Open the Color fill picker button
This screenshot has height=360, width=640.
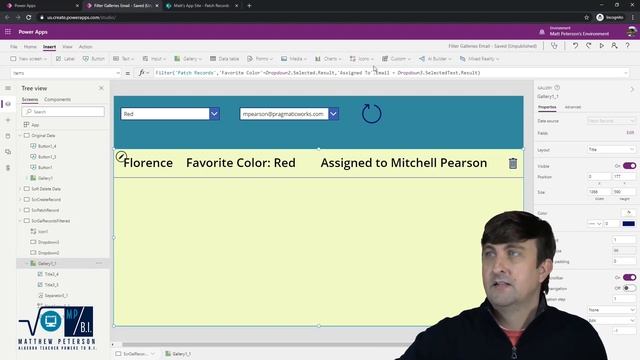click(x=629, y=213)
